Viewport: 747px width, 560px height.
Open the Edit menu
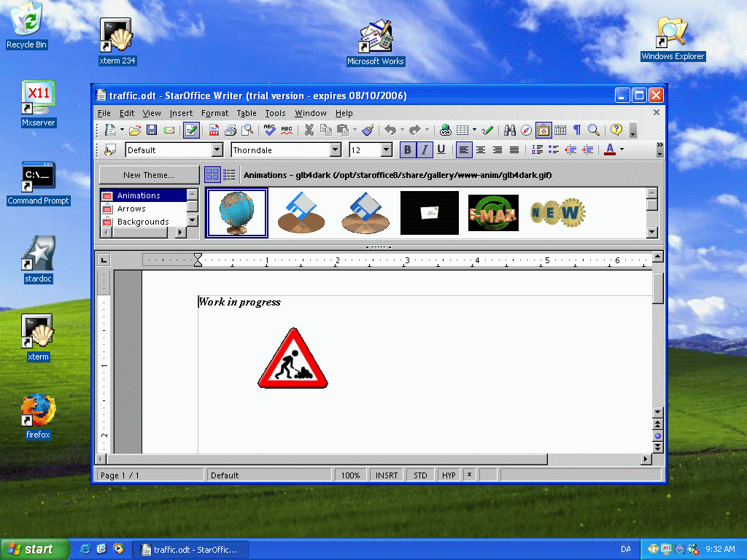click(127, 113)
